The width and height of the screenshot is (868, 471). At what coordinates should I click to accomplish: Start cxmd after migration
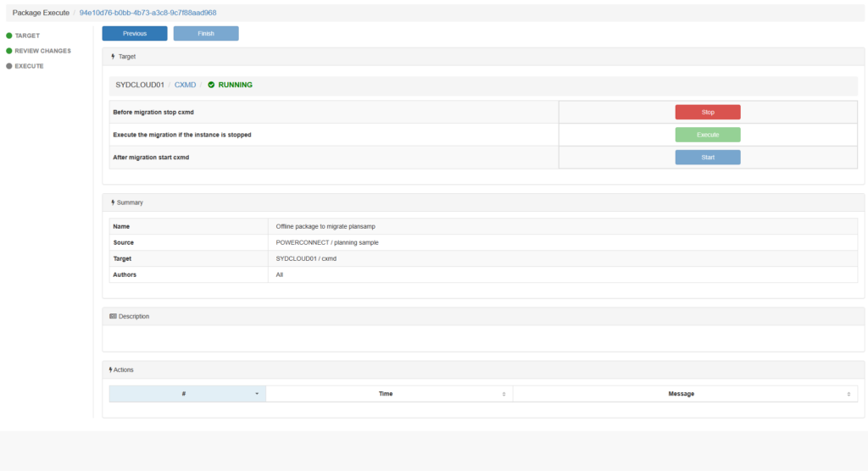(708, 158)
